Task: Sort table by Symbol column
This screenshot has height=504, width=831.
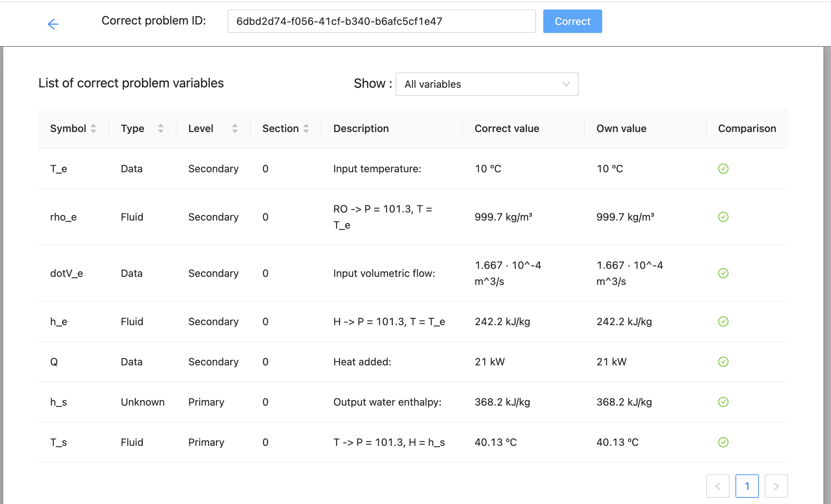Action: 93,128
